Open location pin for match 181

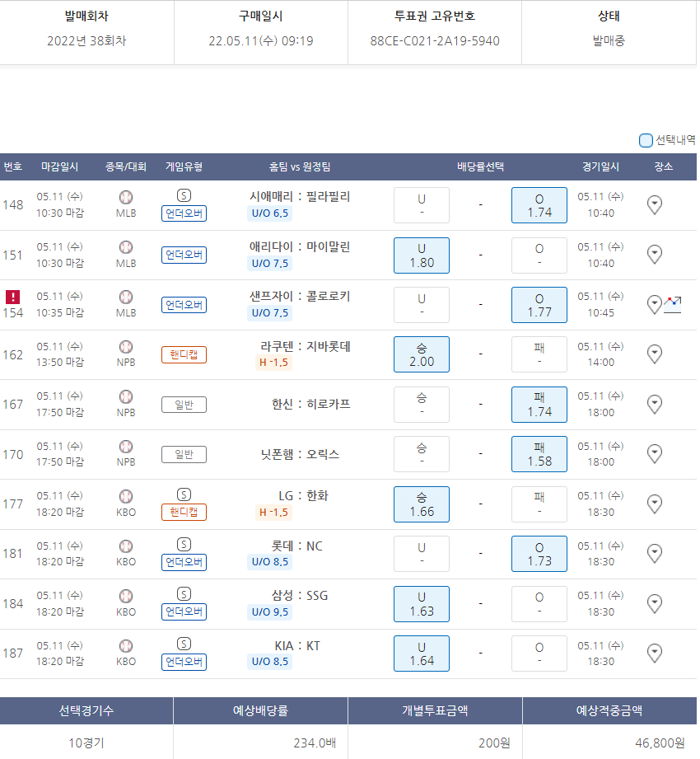655,553
